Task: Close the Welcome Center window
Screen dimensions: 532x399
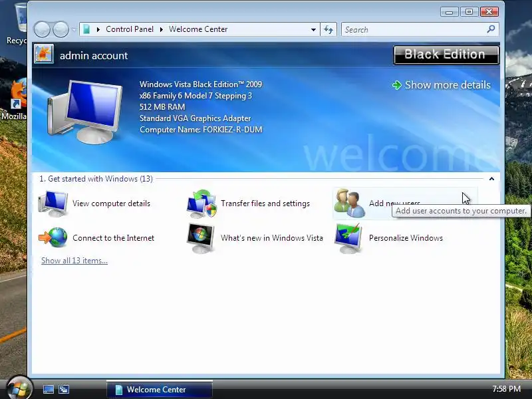Action: pyautogui.click(x=489, y=12)
